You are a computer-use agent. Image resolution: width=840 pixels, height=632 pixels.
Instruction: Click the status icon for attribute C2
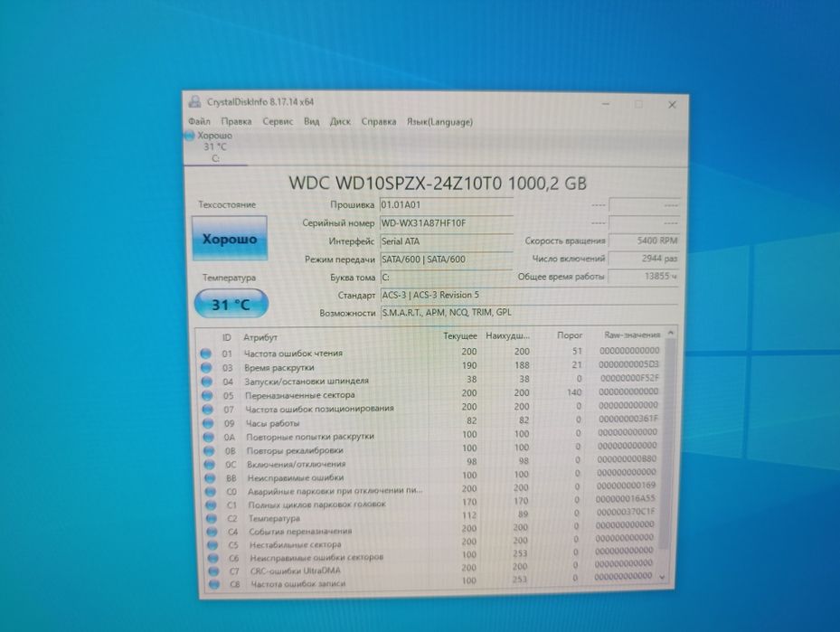tap(212, 518)
